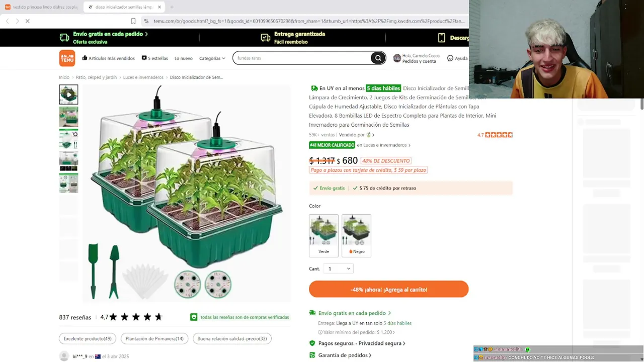Click the Temu logo icon

[x=67, y=58]
